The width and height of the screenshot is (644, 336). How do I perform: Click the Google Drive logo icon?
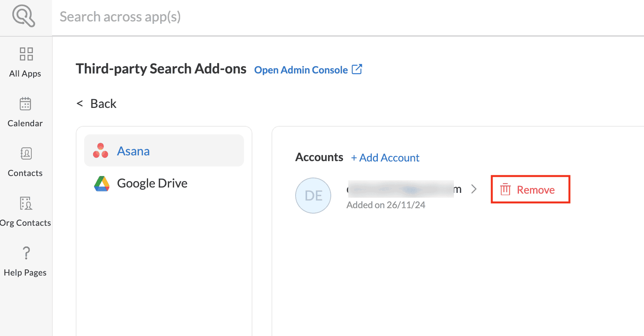(x=102, y=184)
